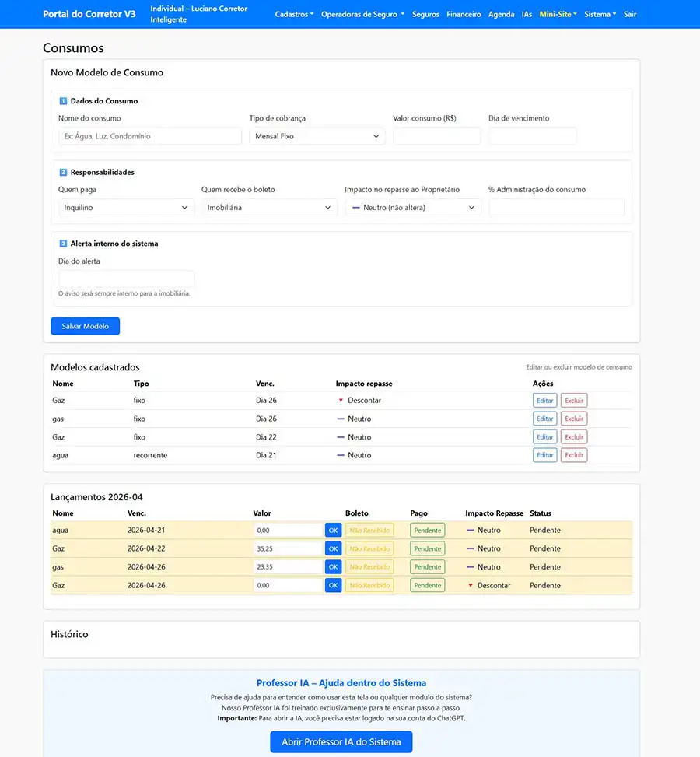Edit the agua recorrente model
700x757 pixels.
point(544,455)
